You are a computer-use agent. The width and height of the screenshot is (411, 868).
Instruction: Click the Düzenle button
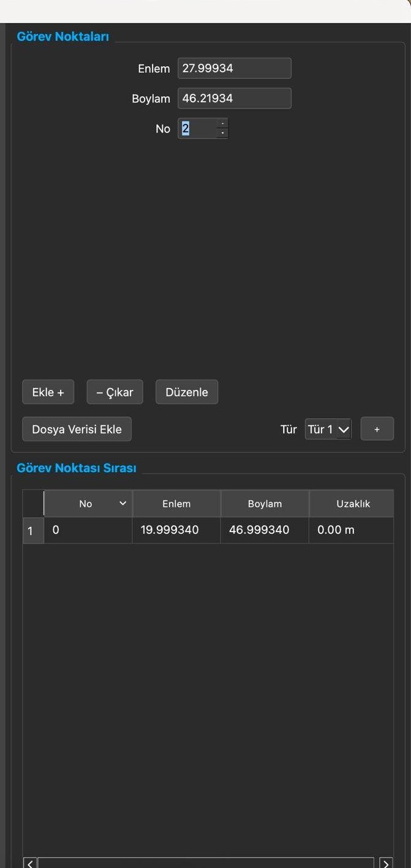coord(187,392)
